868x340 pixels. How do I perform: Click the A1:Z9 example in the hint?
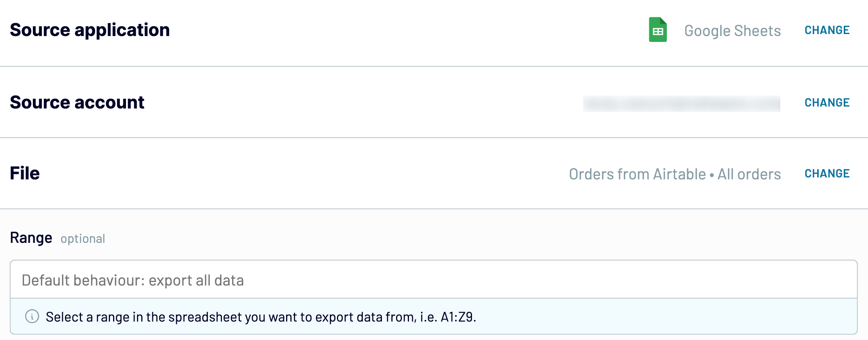pyautogui.click(x=457, y=317)
